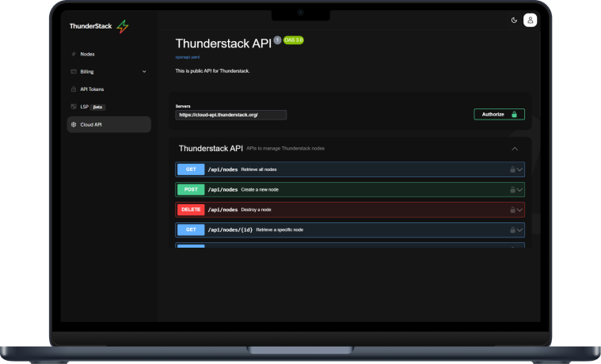Click the lock icon on DELETE /api/nodes row
The image size is (601, 364).
512,210
